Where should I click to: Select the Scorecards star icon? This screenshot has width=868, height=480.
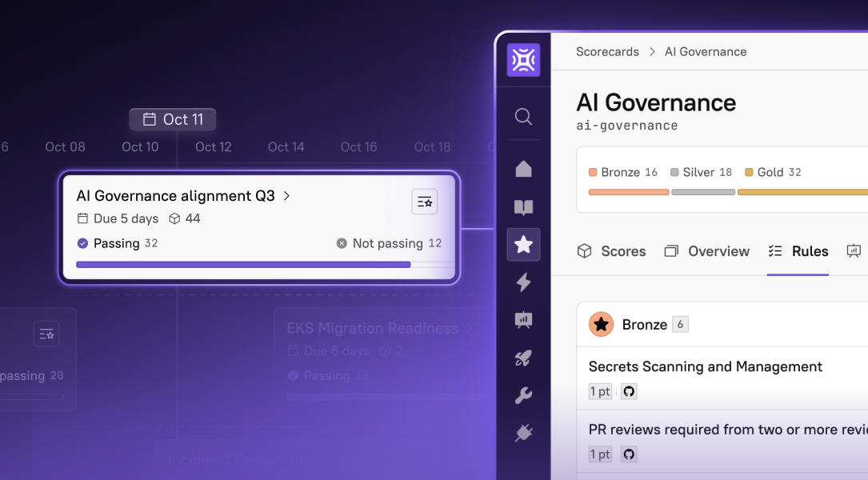click(x=523, y=245)
